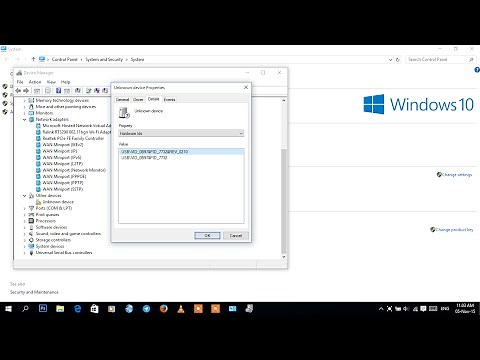Switch to the Driver tab
Viewport: 480px width, 360px height.
(138, 100)
